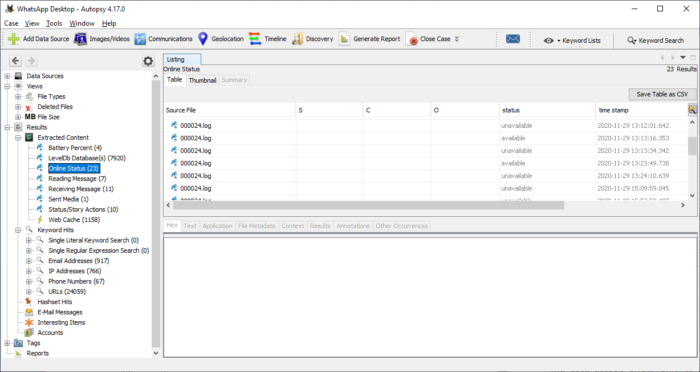This screenshot has width=700, height=372.
Task: Switch to the Thumbnail tab
Action: pyautogui.click(x=202, y=80)
